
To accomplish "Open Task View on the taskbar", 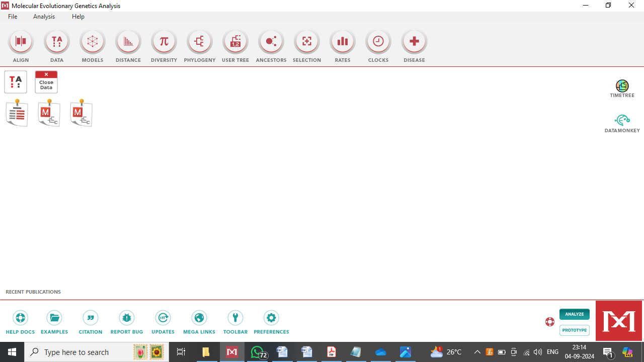I will point(181,352).
